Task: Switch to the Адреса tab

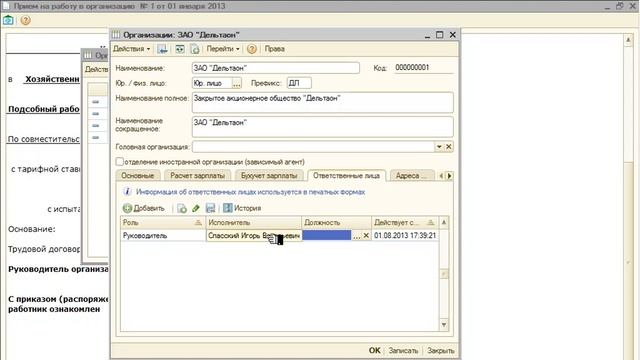Action: (x=411, y=176)
